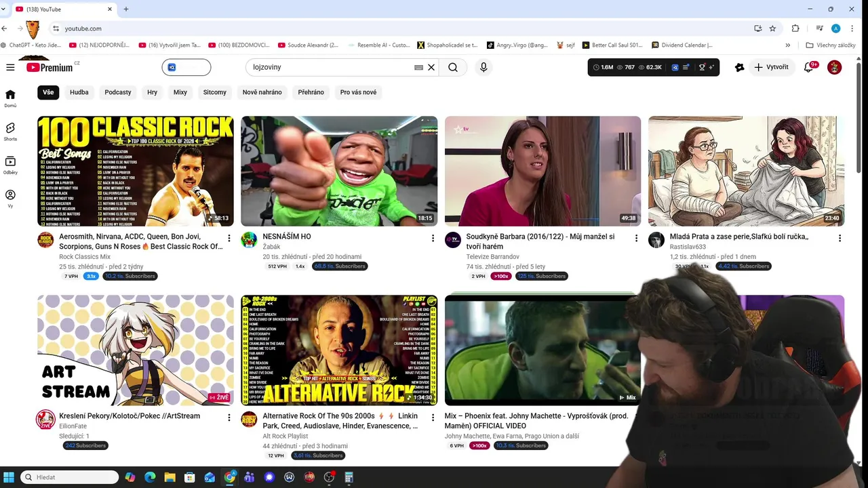Select the Sitcomy filter chip
The width and height of the screenshot is (868, 488).
click(x=215, y=92)
